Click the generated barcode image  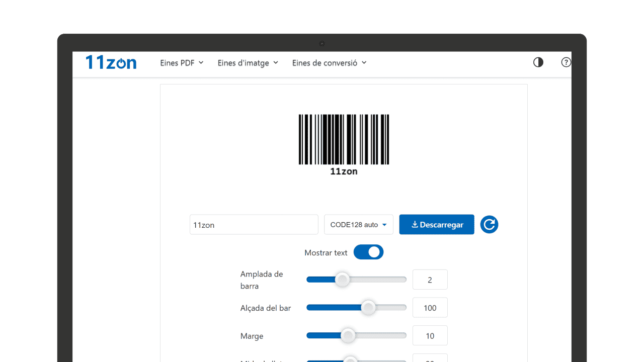(344, 145)
